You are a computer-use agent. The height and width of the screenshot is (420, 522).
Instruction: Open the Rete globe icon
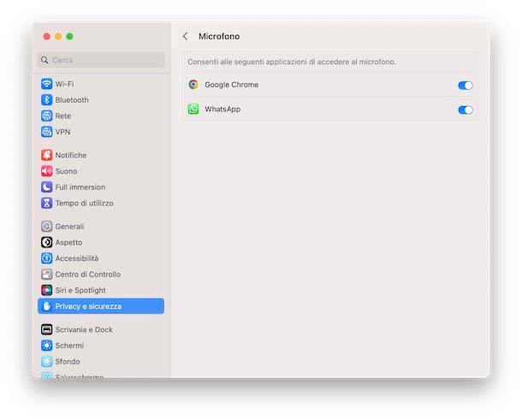click(46, 115)
